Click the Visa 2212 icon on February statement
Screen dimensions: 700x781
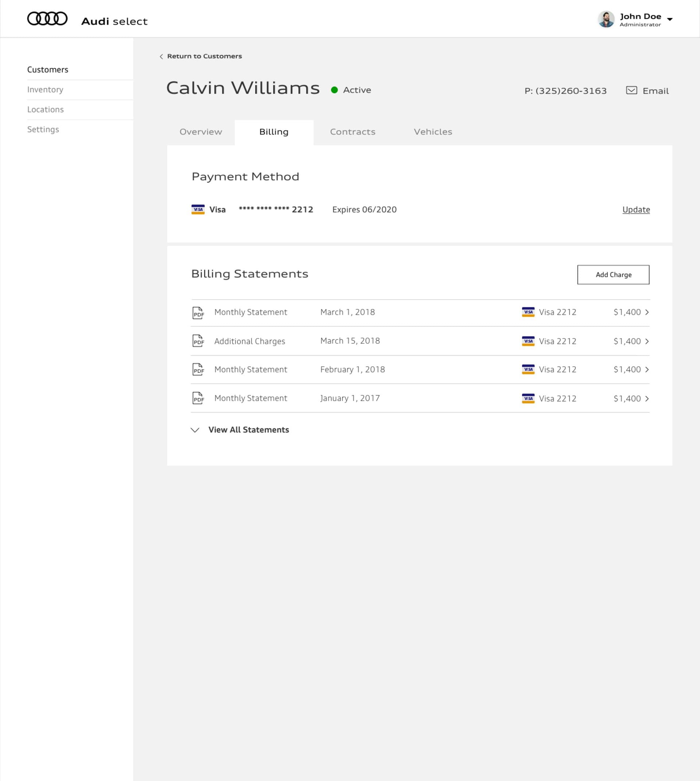coord(528,370)
